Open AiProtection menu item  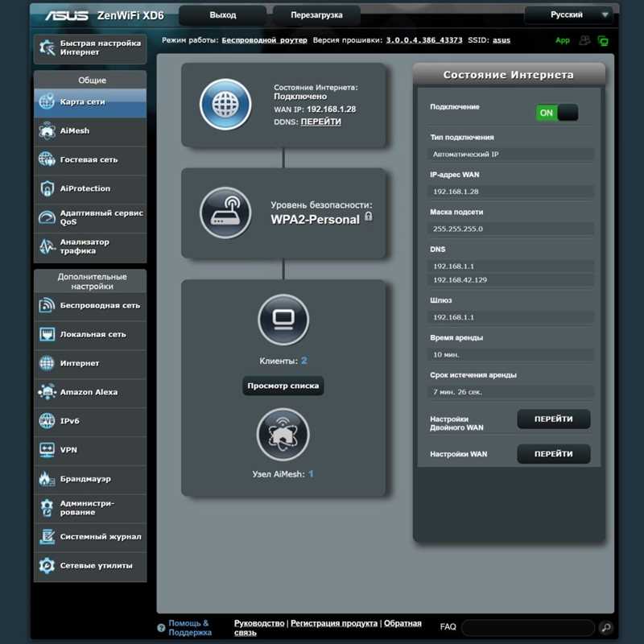[90, 188]
